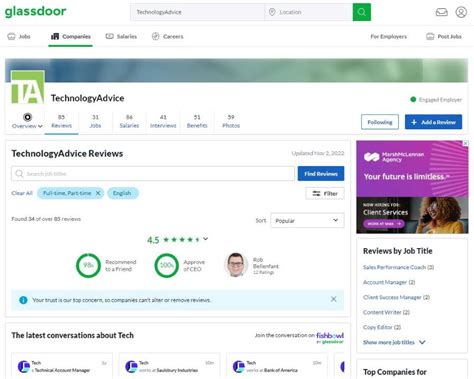Click the Full-time, Part-time chip label

pos(67,193)
